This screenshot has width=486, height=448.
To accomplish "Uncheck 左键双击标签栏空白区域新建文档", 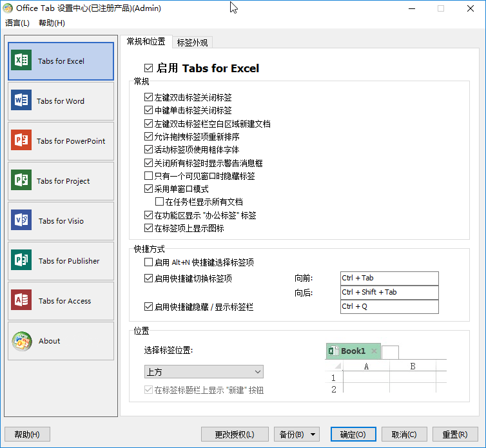I will (148, 123).
